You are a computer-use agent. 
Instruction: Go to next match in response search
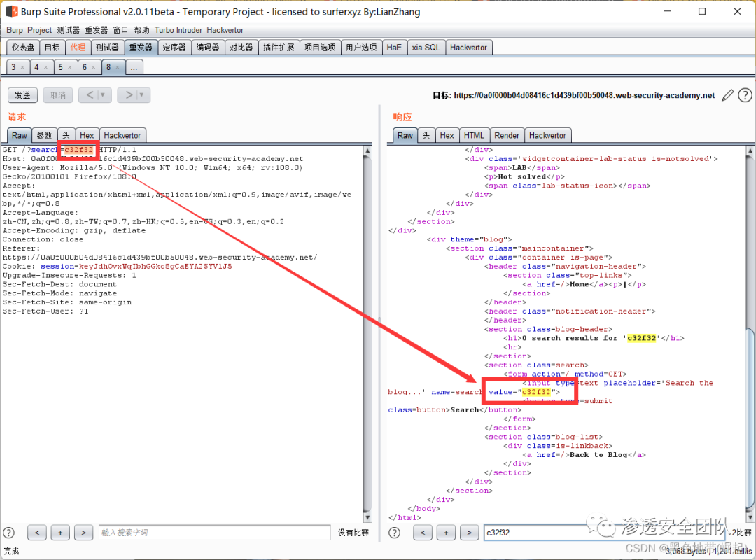pyautogui.click(x=469, y=533)
